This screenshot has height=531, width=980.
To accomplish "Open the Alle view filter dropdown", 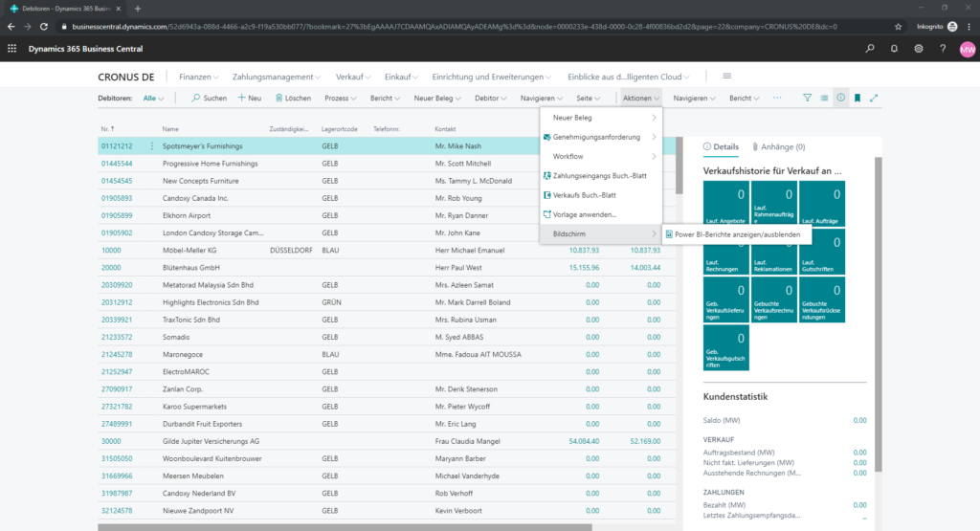I will [153, 99].
